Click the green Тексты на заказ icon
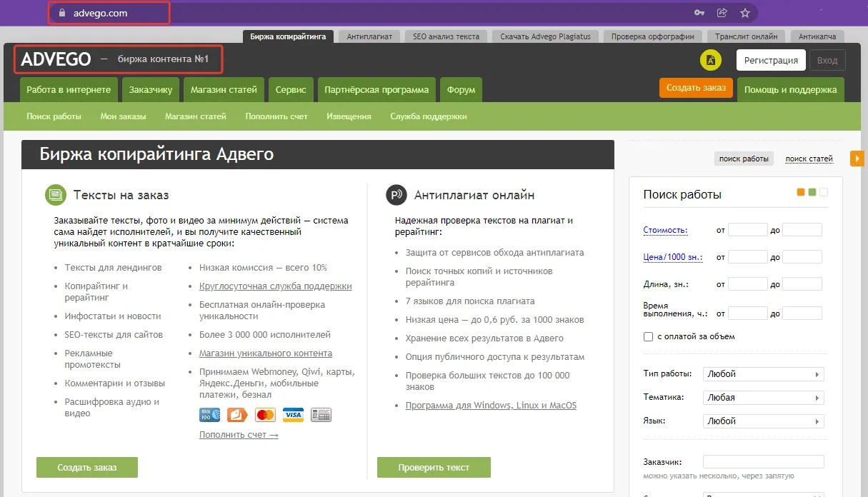868x497 pixels. [x=56, y=195]
